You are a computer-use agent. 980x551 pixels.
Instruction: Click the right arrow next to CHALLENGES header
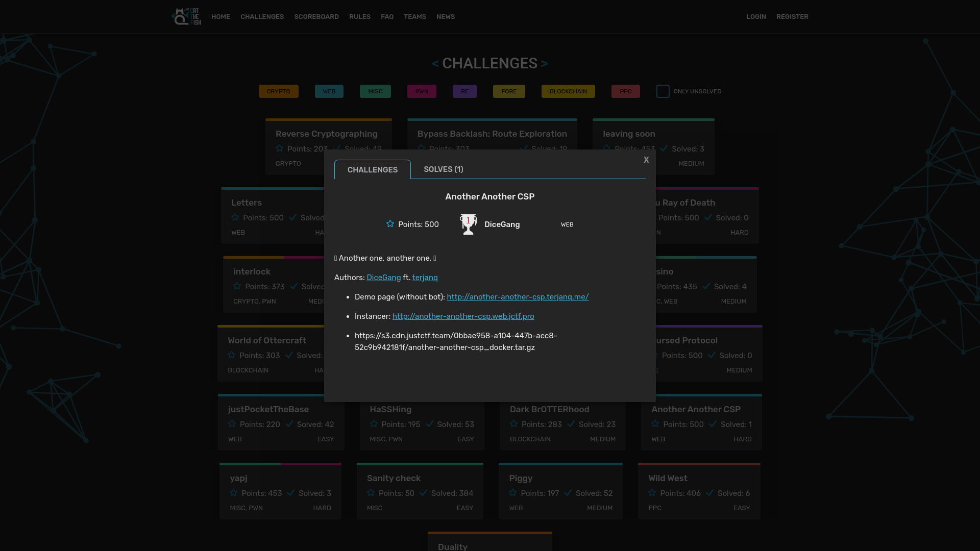pyautogui.click(x=544, y=63)
